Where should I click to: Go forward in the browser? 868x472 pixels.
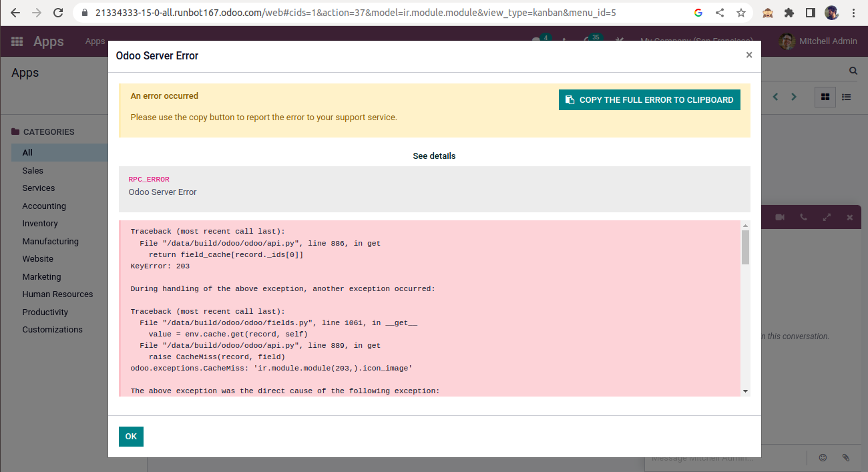[x=37, y=13]
